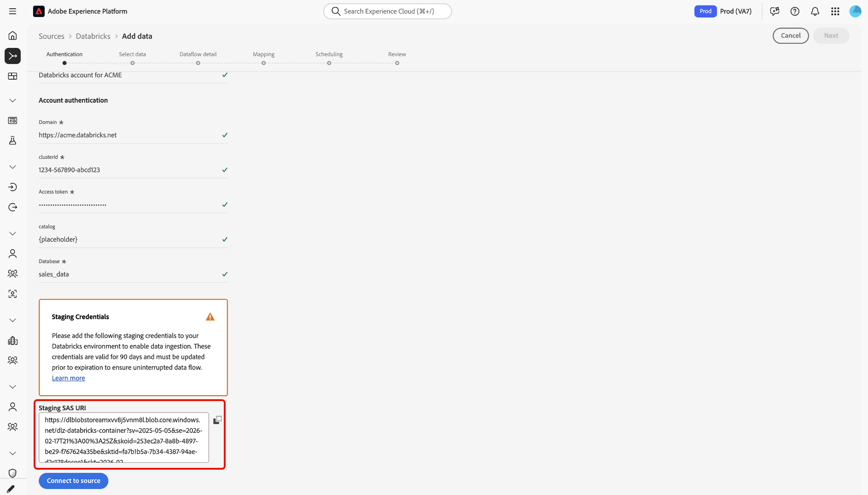Image resolution: width=868 pixels, height=495 pixels.
Task: Click the people group icon above face-scan icon
Action: 12,274
